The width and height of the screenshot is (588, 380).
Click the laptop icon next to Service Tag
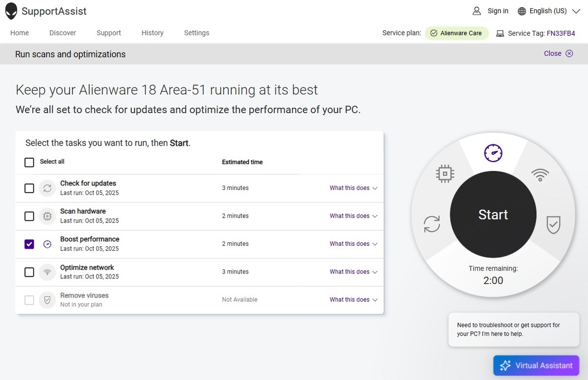pyautogui.click(x=499, y=33)
